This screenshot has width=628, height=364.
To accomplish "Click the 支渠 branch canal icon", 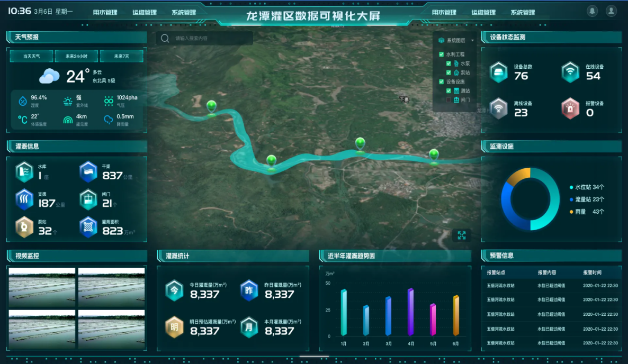I will (x=24, y=199).
